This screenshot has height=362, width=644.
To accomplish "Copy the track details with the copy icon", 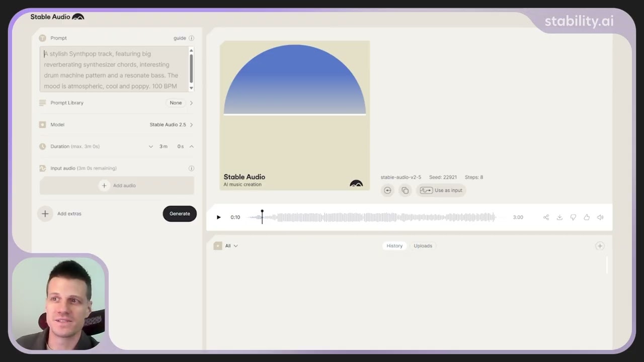I will 405,191.
